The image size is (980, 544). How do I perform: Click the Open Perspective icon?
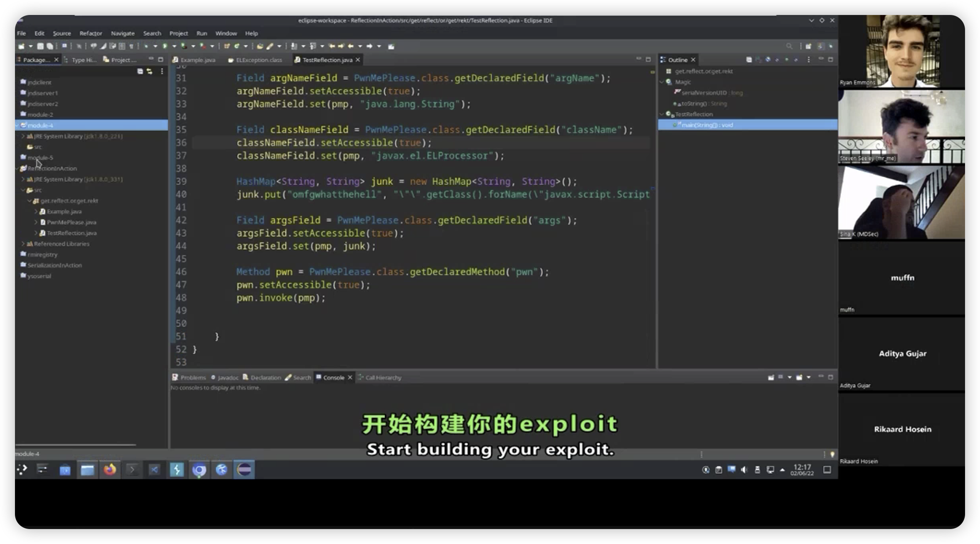[808, 46]
